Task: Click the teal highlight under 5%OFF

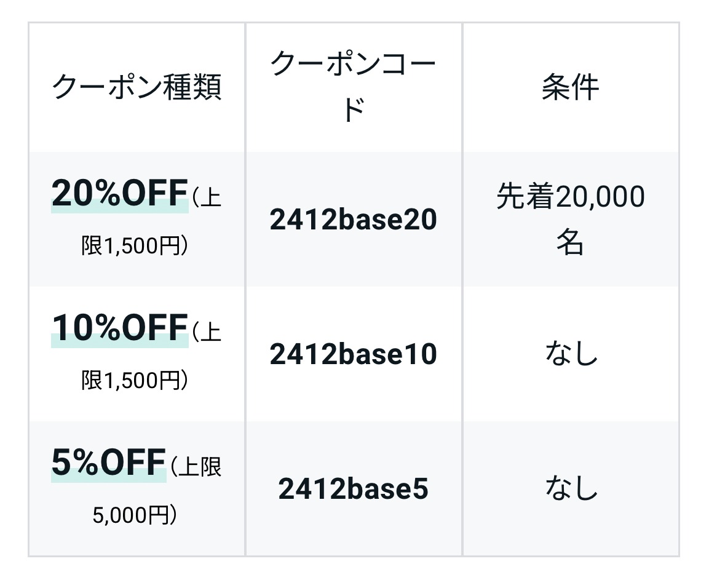Action: click(x=108, y=477)
